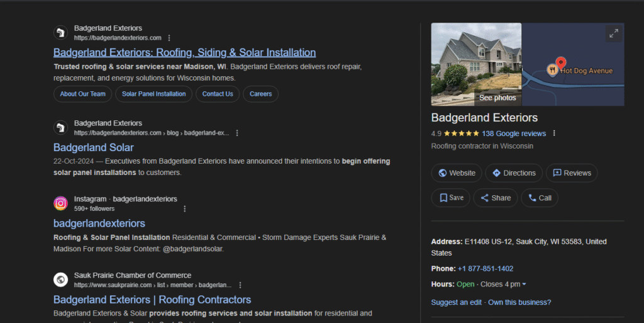Click the Suggest an edit link
This screenshot has width=644, height=323.
click(457, 302)
